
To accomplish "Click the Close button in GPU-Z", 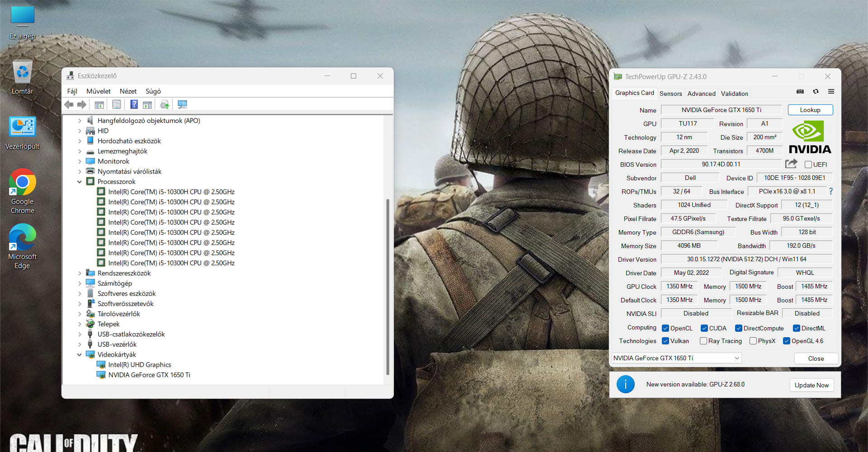I will coord(816,358).
